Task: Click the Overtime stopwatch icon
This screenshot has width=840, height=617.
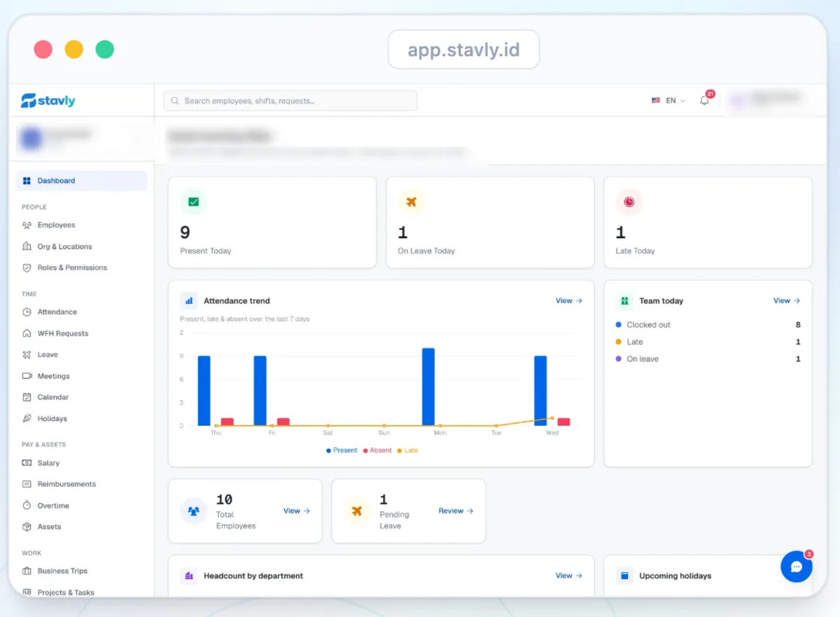Action: [x=27, y=506]
